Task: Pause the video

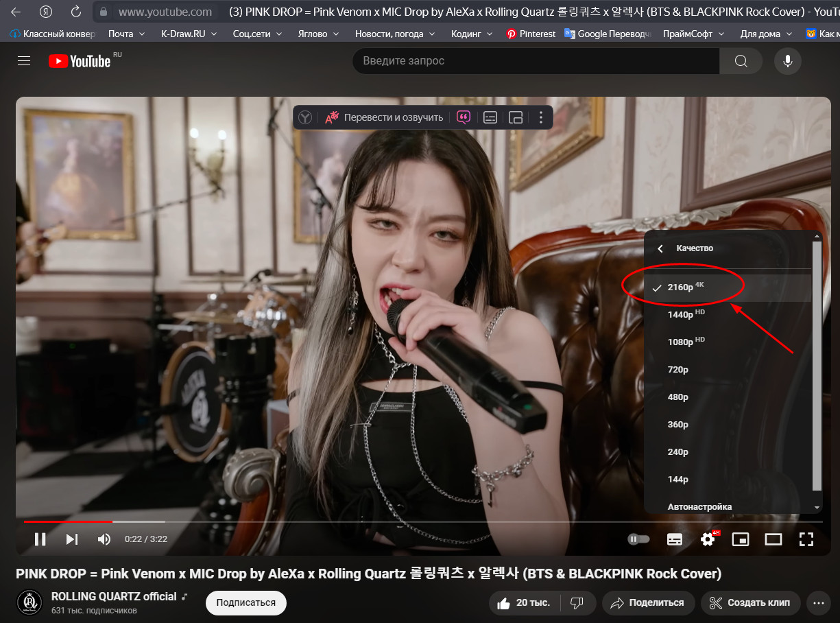Action: [40, 539]
